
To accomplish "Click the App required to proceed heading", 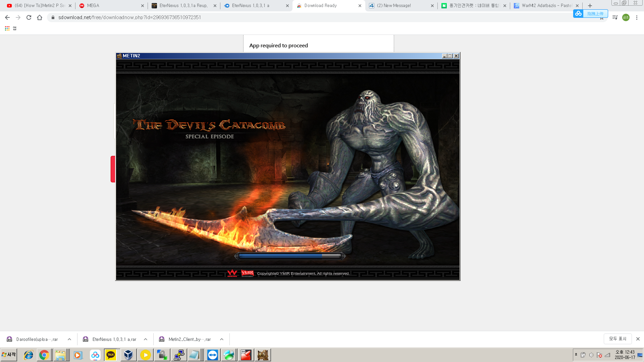I will pyautogui.click(x=278, y=46).
